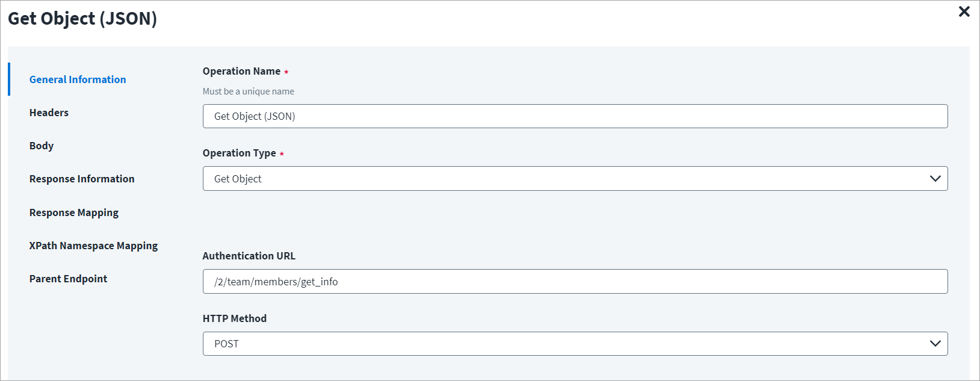
Task: Click the Operation Type field label
Action: [x=239, y=153]
